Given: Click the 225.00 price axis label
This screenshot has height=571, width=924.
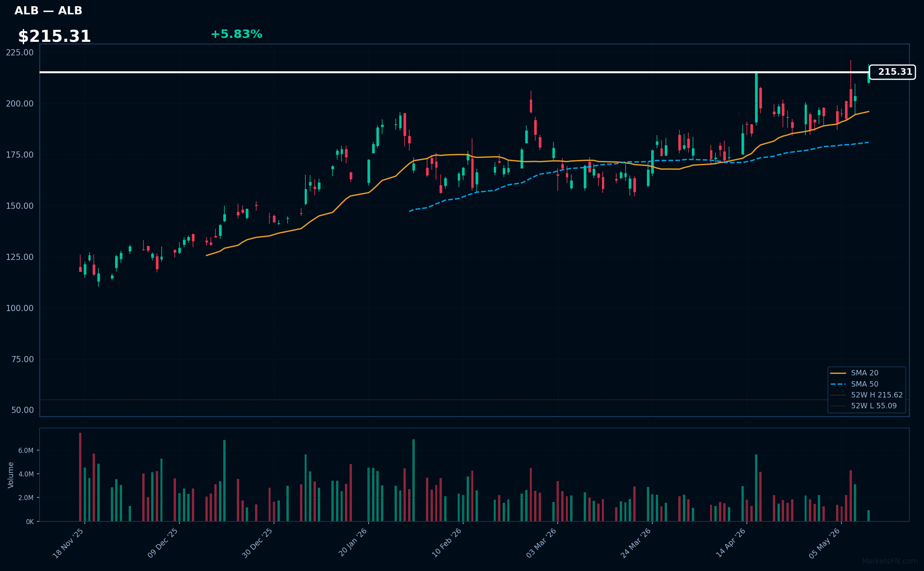Looking at the screenshot, I should [x=20, y=53].
